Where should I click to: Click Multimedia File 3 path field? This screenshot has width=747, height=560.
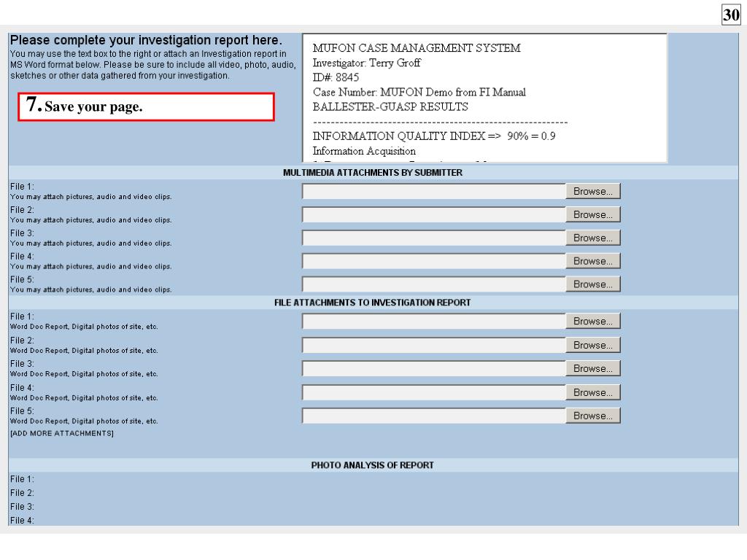tap(433, 238)
